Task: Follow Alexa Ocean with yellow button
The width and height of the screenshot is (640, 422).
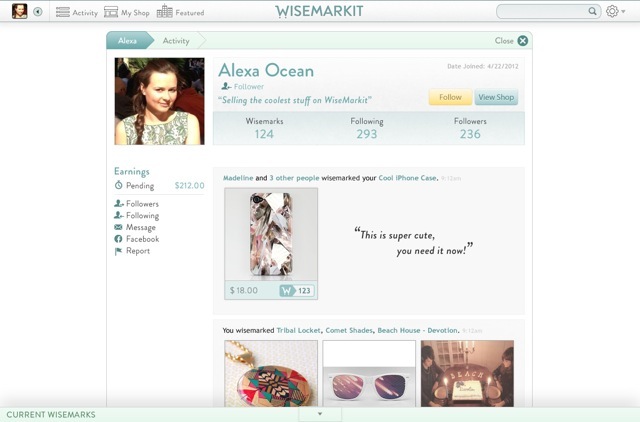Action: [450, 97]
